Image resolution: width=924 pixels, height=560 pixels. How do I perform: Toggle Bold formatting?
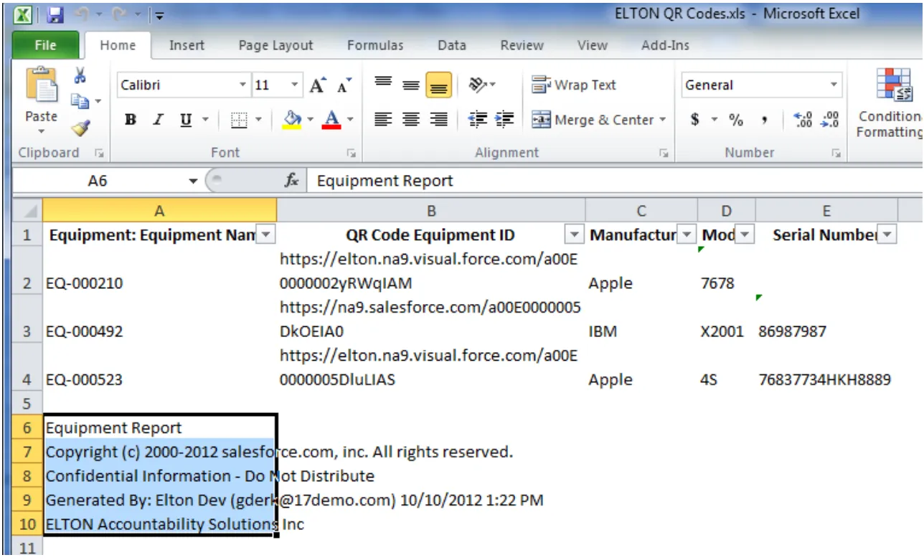[131, 120]
